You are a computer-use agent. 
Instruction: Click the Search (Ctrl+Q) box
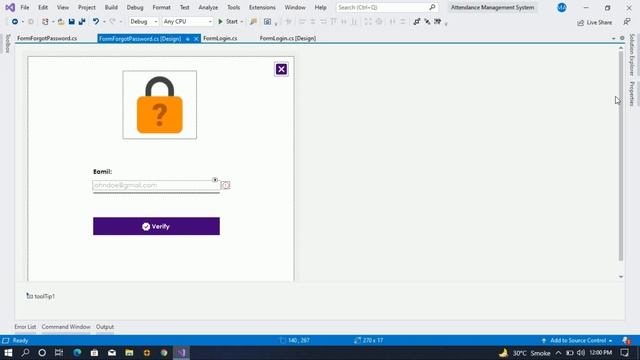click(x=387, y=7)
